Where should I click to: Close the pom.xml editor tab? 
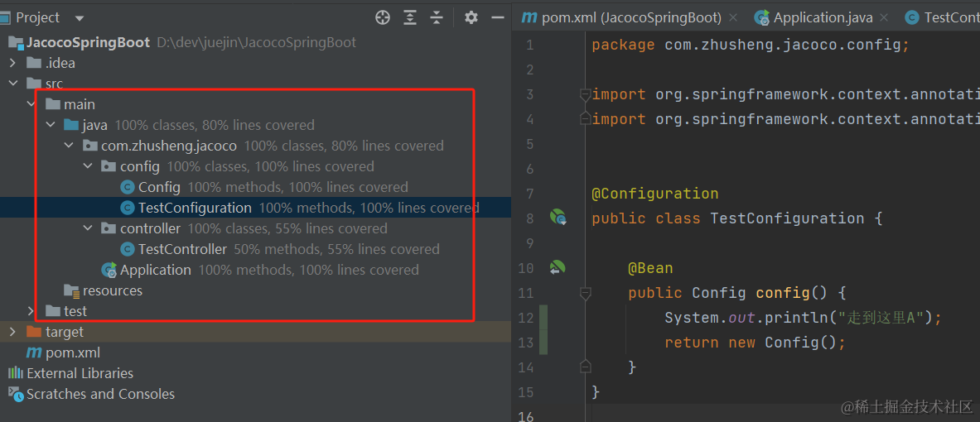pyautogui.click(x=734, y=17)
